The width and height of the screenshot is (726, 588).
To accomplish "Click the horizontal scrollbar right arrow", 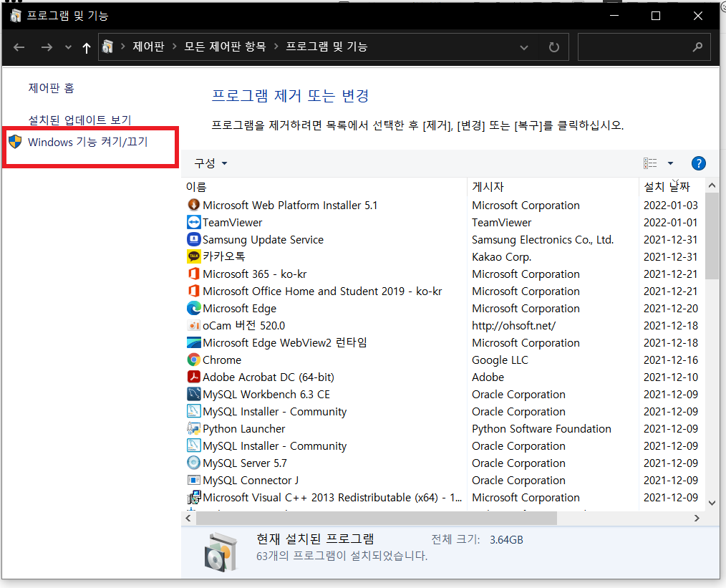I will tap(697, 519).
